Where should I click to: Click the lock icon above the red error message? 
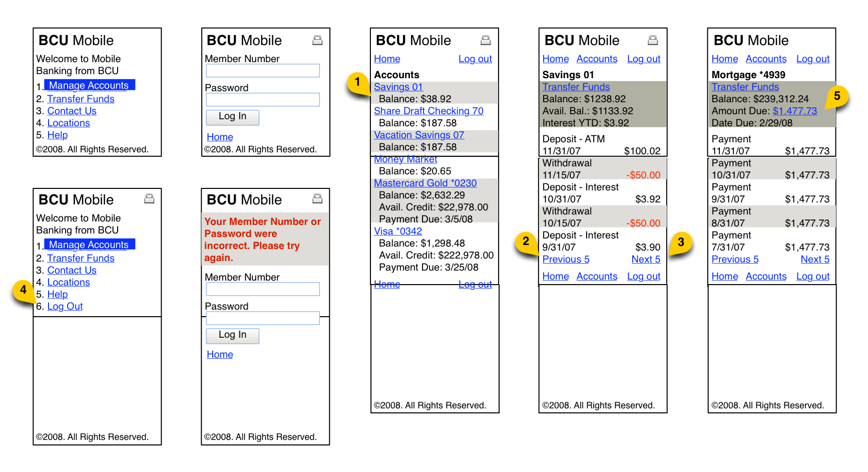tap(317, 199)
